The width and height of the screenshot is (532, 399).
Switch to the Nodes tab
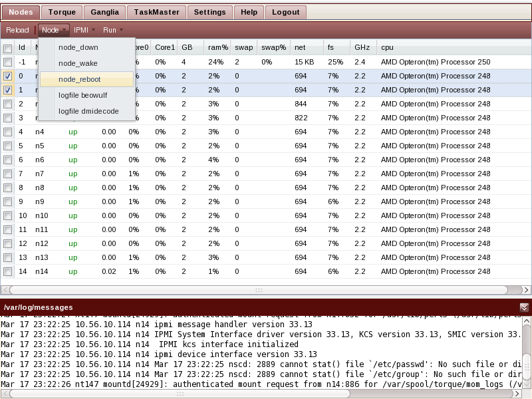21,12
